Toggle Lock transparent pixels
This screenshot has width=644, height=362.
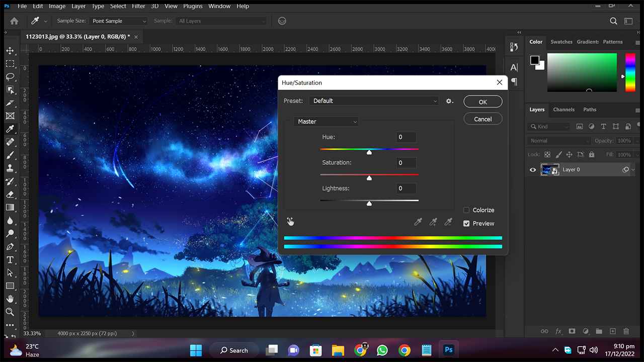[547, 154]
